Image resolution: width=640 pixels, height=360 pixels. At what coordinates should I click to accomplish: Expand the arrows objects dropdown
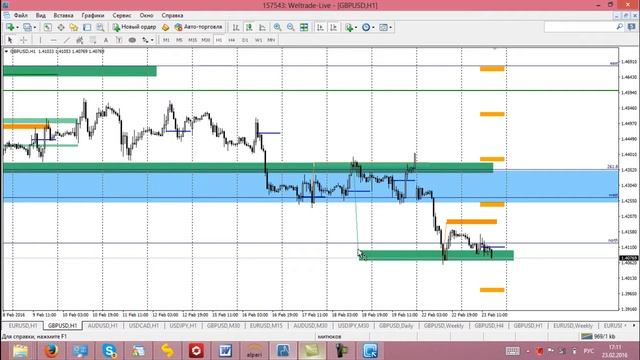152,40
